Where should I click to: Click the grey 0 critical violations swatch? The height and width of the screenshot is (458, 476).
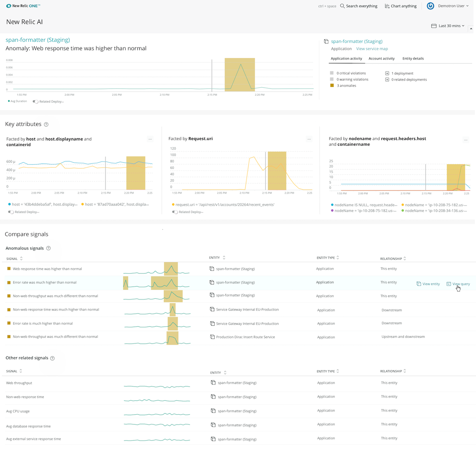tap(332, 73)
